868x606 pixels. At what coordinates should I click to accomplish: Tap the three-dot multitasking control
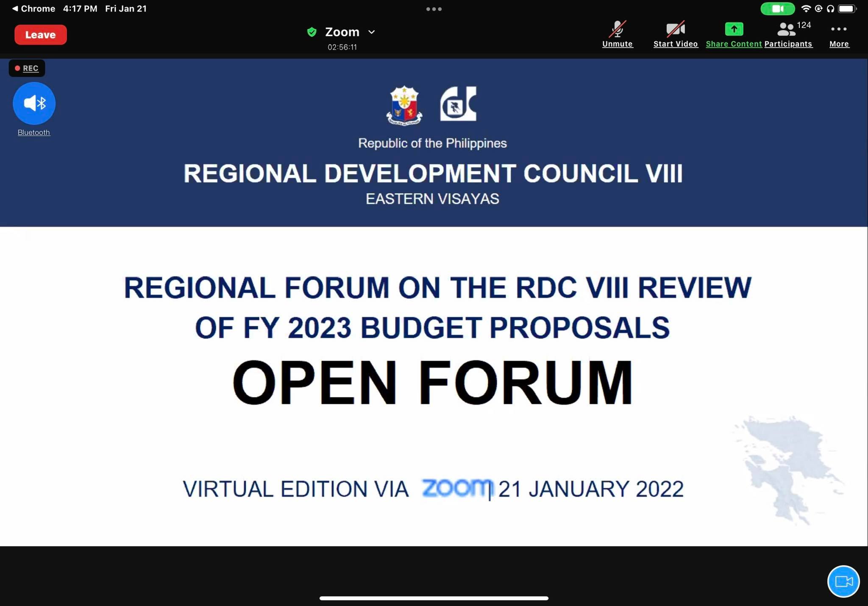(x=434, y=8)
